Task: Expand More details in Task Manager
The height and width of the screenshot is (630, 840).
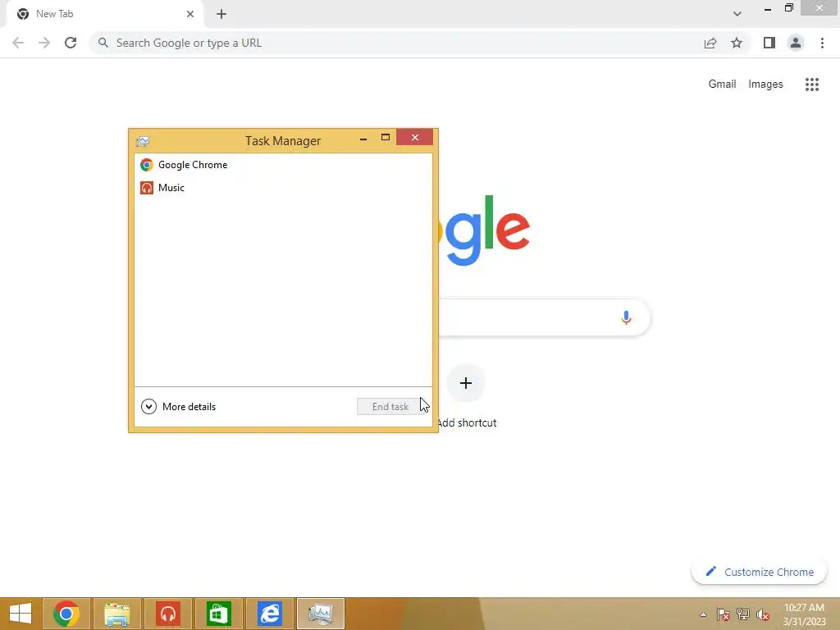Action: point(178,407)
